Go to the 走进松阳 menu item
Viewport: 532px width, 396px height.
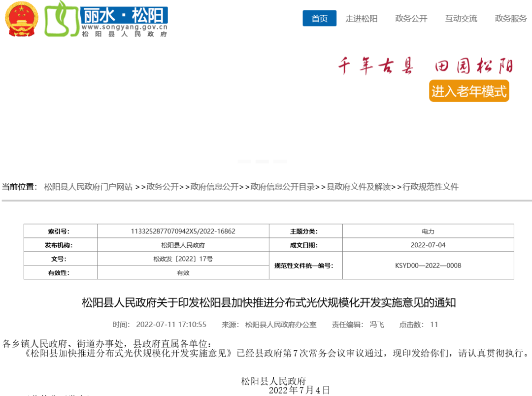coord(361,19)
